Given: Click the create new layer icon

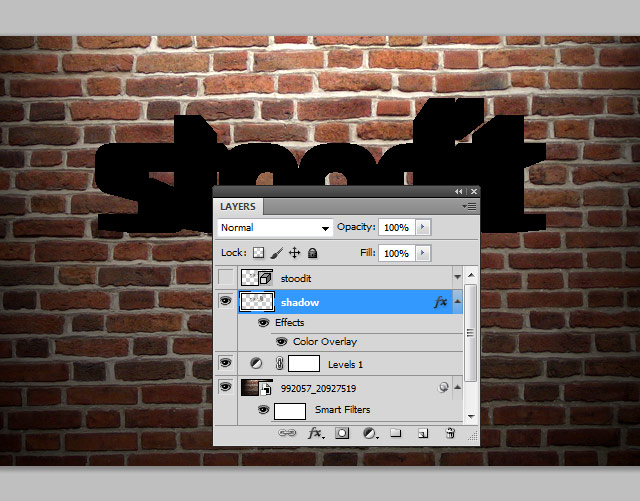Looking at the screenshot, I should coord(423,433).
